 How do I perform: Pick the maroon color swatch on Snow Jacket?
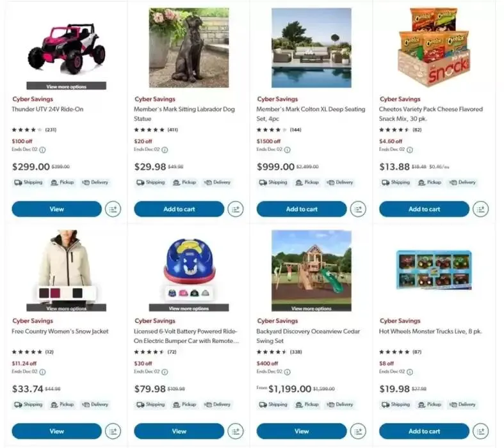[x=55, y=293]
